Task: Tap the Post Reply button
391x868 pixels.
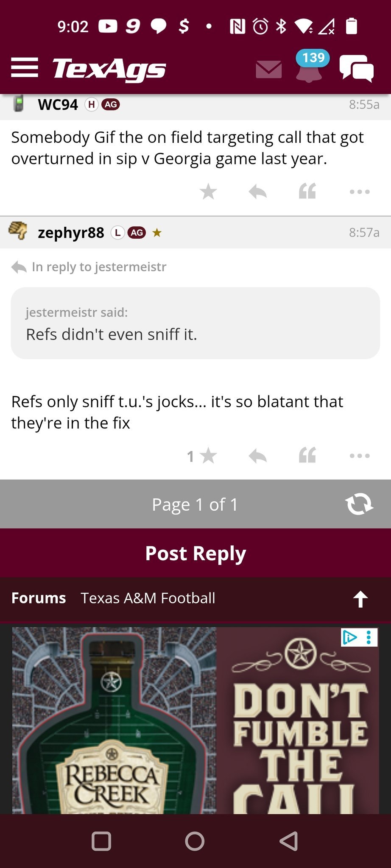Action: 195,553
